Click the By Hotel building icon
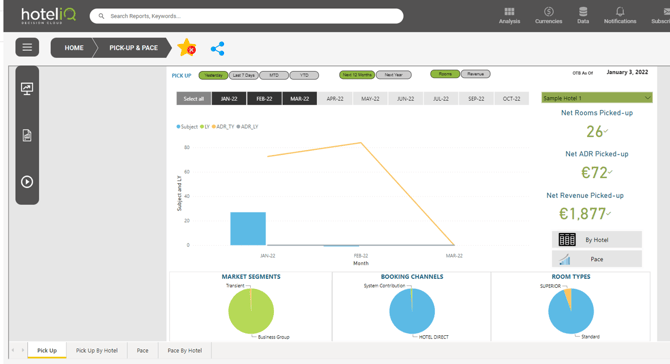The height and width of the screenshot is (364, 670). (x=567, y=240)
